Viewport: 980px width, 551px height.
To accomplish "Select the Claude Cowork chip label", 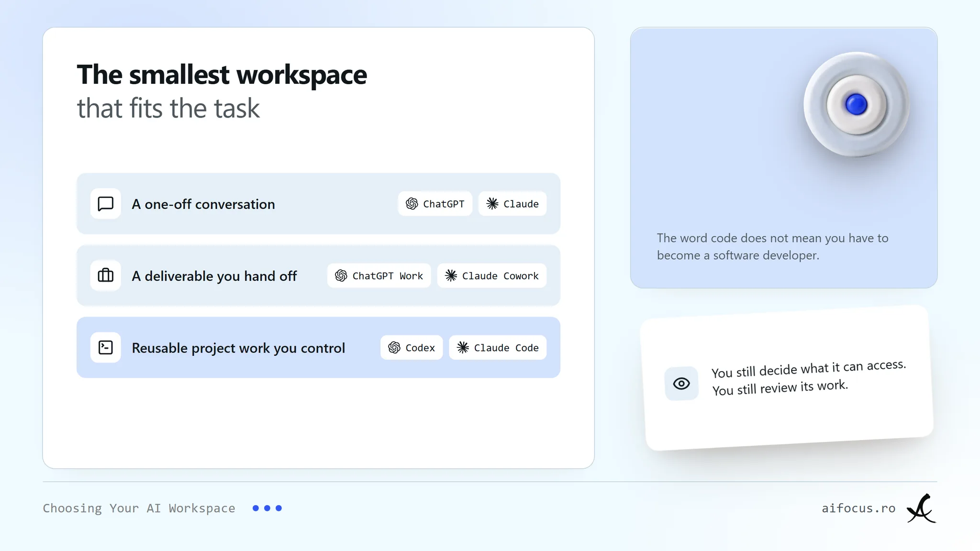I will [501, 276].
